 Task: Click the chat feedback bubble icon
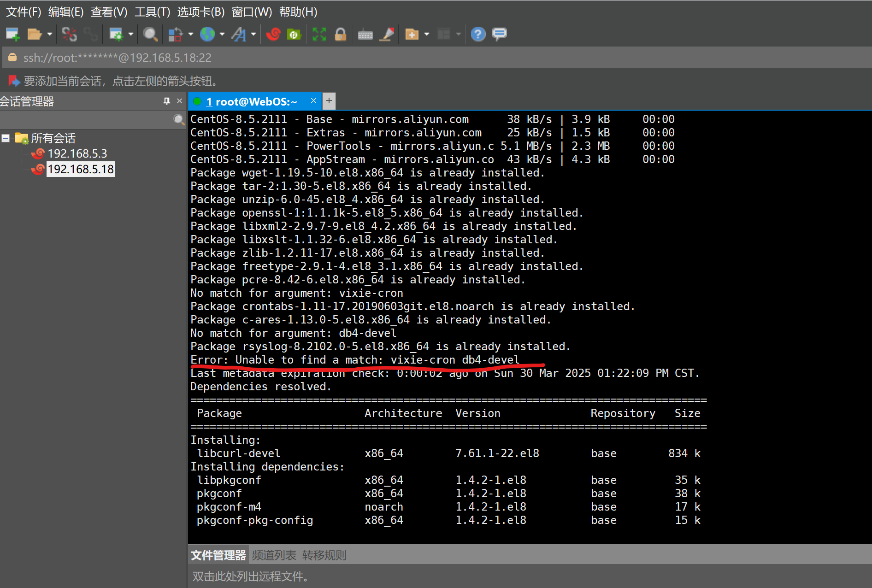pyautogui.click(x=499, y=34)
